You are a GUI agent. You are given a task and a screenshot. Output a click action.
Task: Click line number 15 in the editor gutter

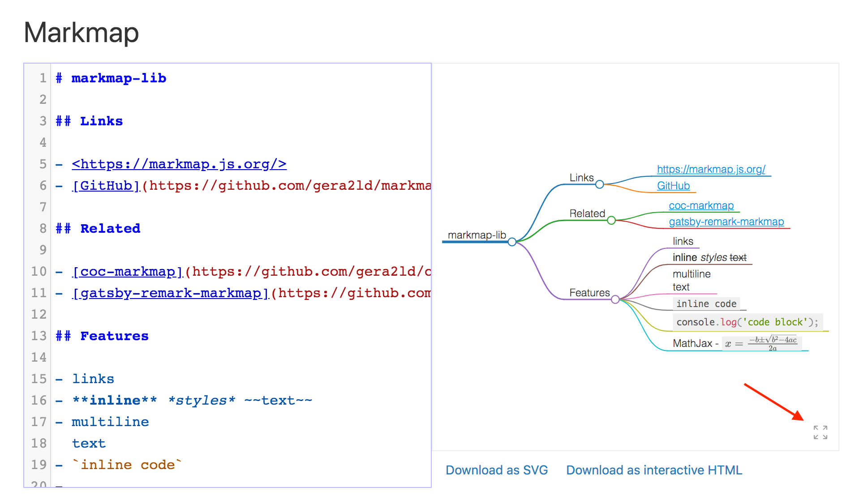tap(38, 378)
